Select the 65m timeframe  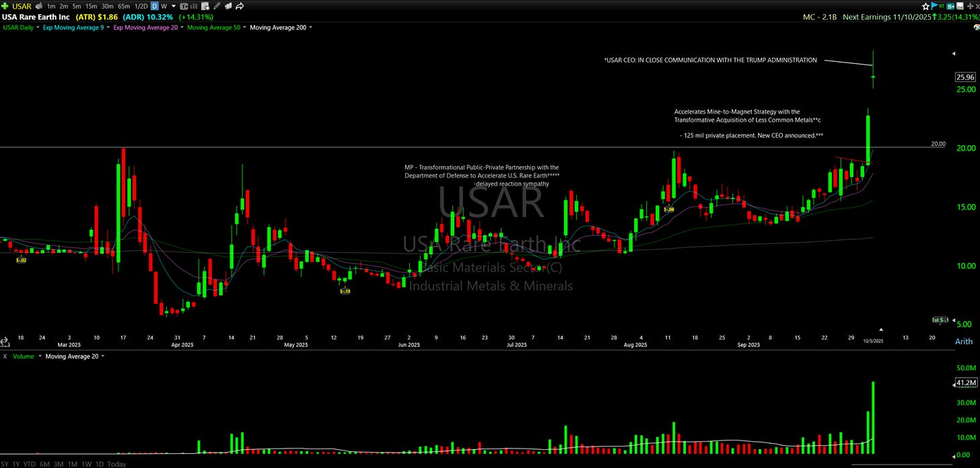coord(124,6)
